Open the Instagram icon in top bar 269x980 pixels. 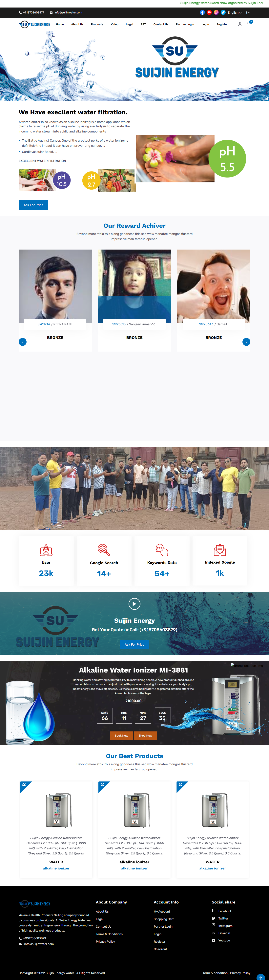pyautogui.click(x=216, y=12)
